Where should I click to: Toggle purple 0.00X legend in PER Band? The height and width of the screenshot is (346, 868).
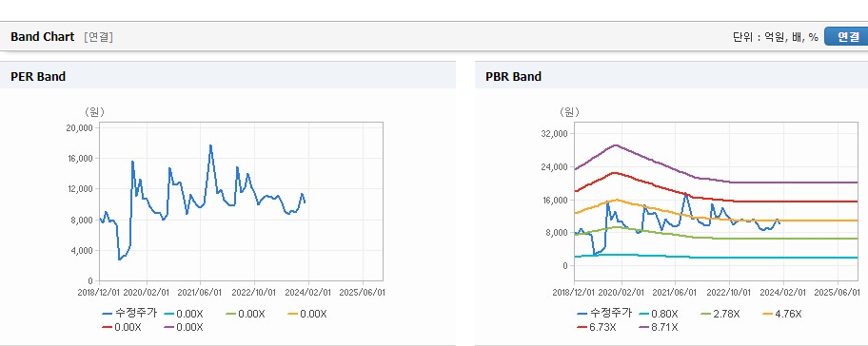[x=184, y=327]
